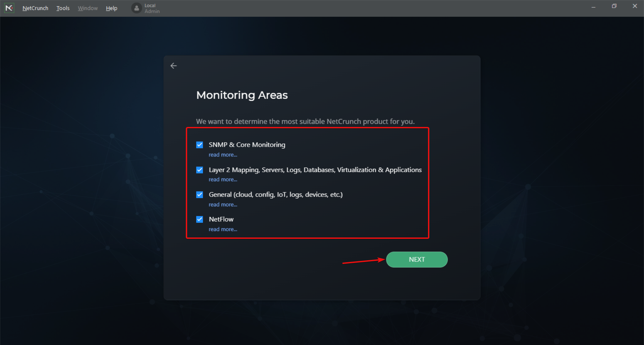Uncheck SNMP & Core Monitoring checkbox
This screenshot has height=345, width=644.
click(200, 145)
